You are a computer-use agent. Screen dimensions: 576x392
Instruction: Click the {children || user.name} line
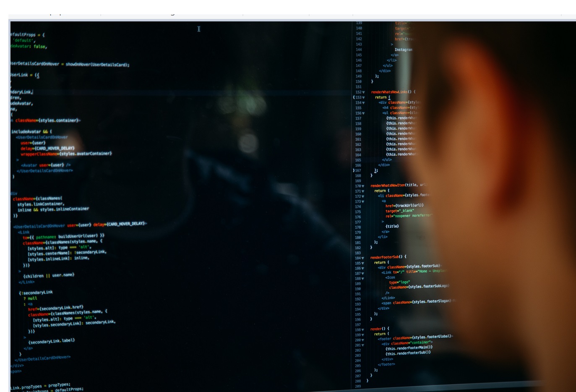(49, 276)
